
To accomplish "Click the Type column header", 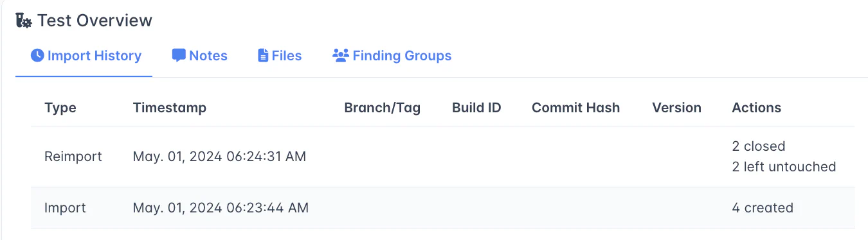I will click(60, 108).
